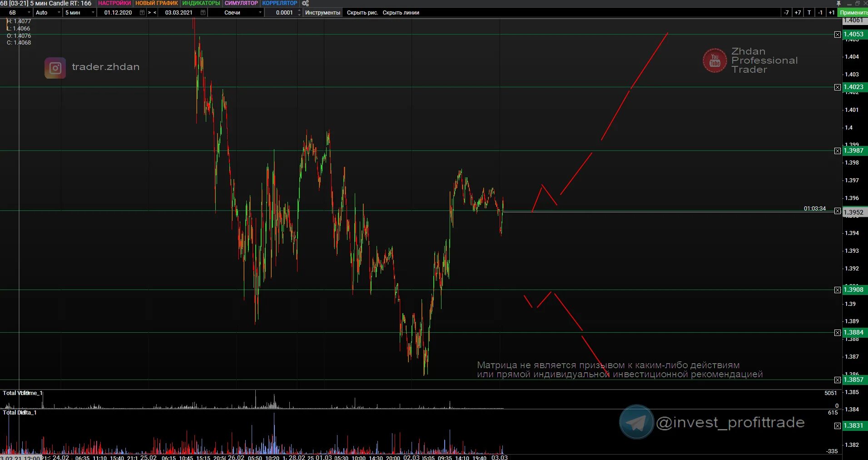The width and height of the screenshot is (868, 460).
Task: Remove the 1.3908 price level via its X icon
Action: [x=838, y=290]
